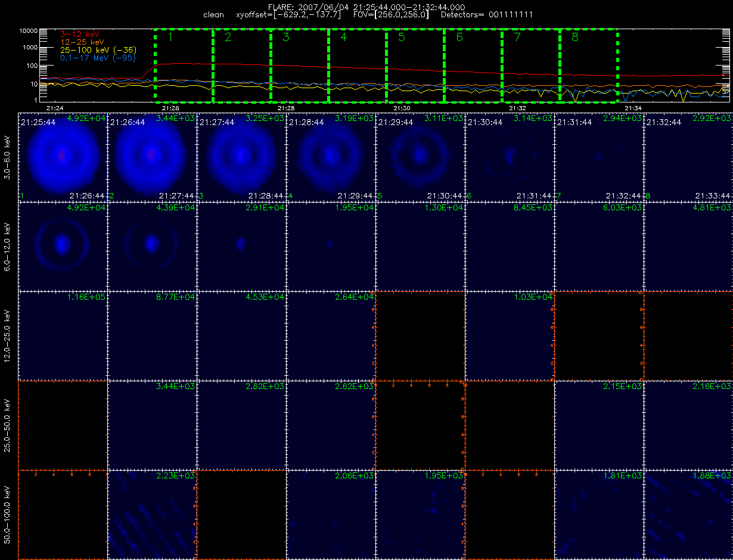Click the 8.45E+03 peak value label

[x=534, y=208]
